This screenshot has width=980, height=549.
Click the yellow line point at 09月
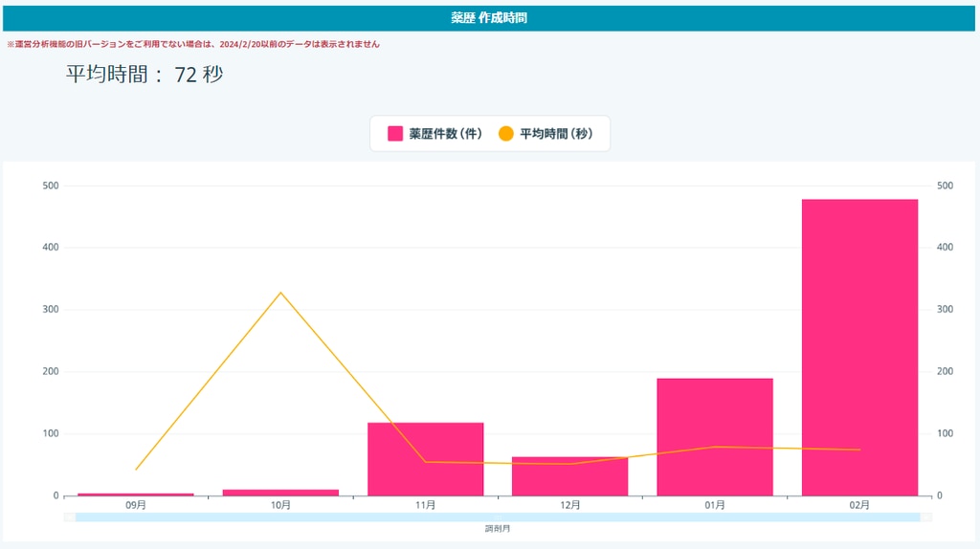point(136,470)
